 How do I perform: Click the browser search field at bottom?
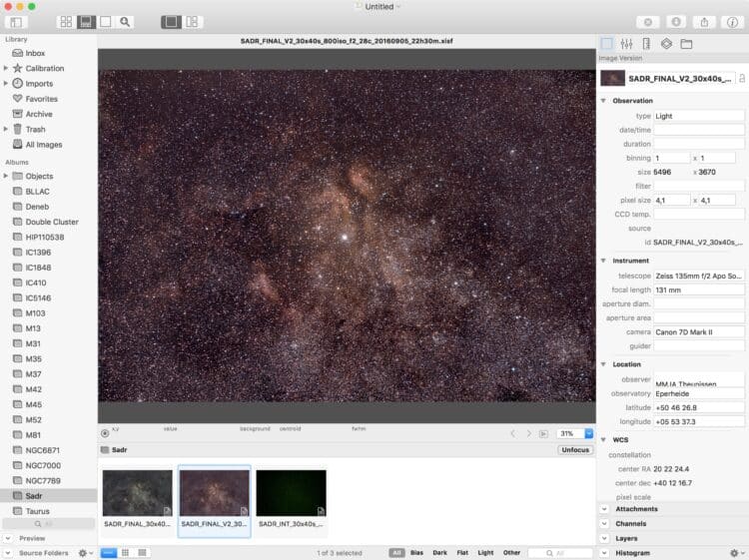(x=559, y=553)
